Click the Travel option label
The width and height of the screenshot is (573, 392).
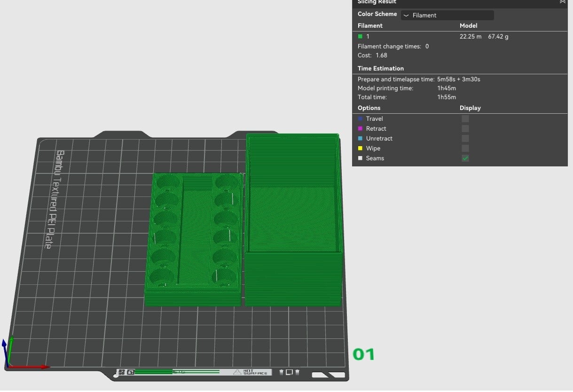375,119
